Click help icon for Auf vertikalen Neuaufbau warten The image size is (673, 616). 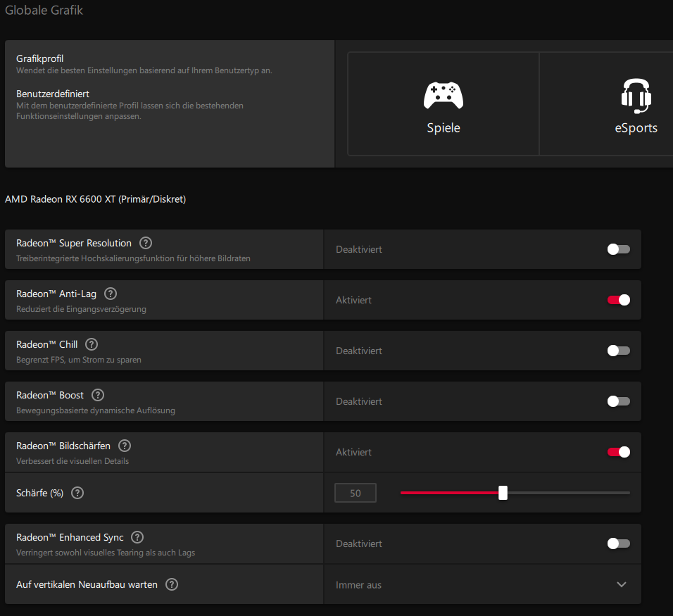point(172,584)
